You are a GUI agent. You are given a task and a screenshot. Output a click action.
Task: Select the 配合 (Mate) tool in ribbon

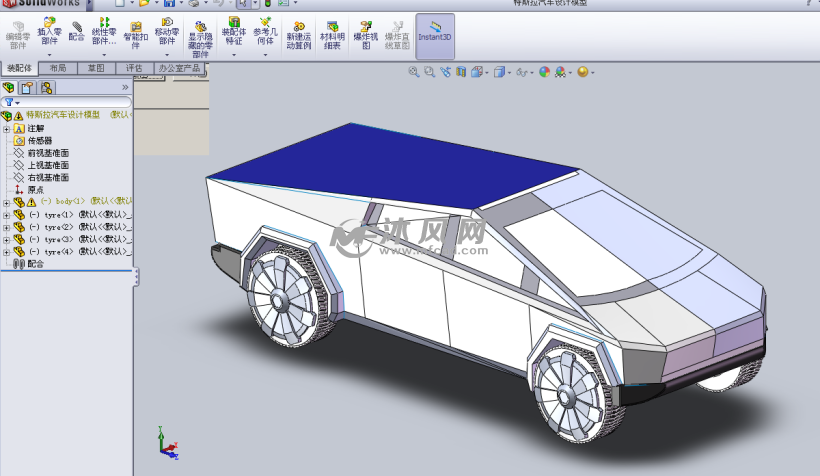tap(76, 31)
